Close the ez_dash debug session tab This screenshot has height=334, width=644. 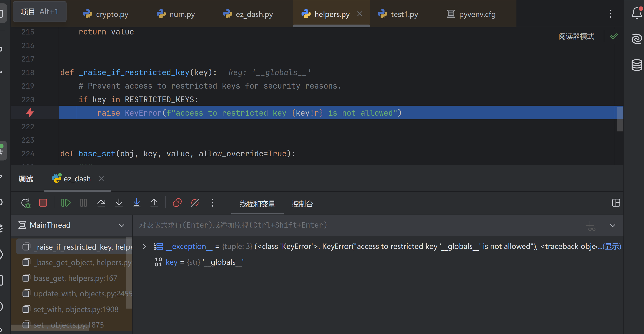click(x=101, y=179)
